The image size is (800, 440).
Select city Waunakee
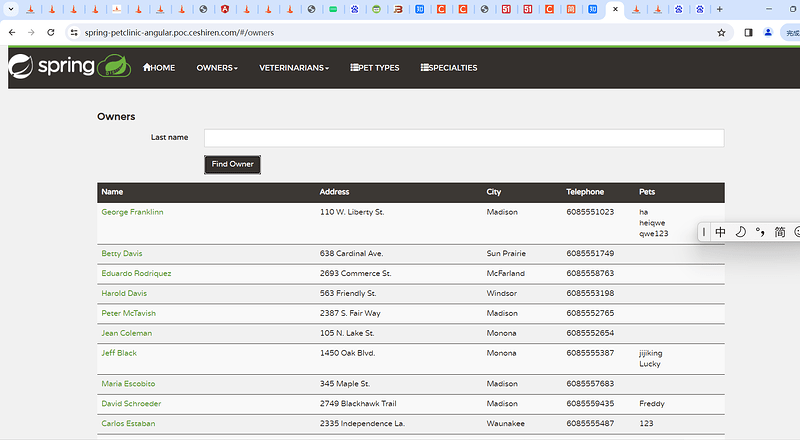click(506, 423)
